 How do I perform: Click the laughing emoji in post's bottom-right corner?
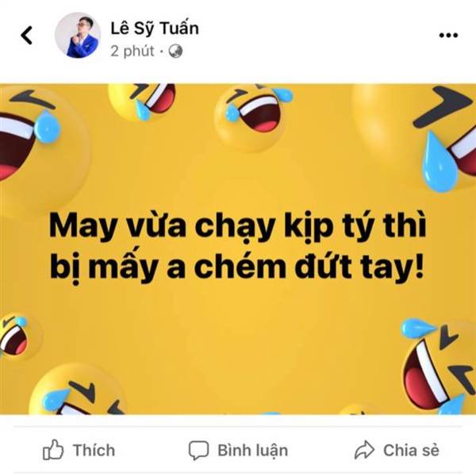tap(439, 366)
